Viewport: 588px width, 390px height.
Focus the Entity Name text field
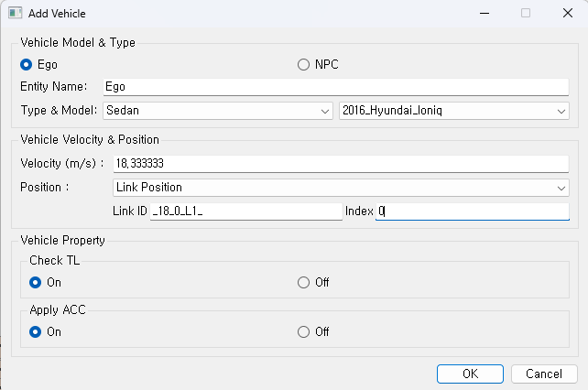336,87
